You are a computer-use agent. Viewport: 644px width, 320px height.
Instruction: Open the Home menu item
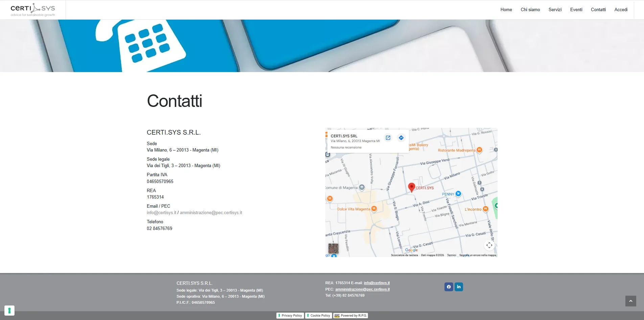point(506,9)
